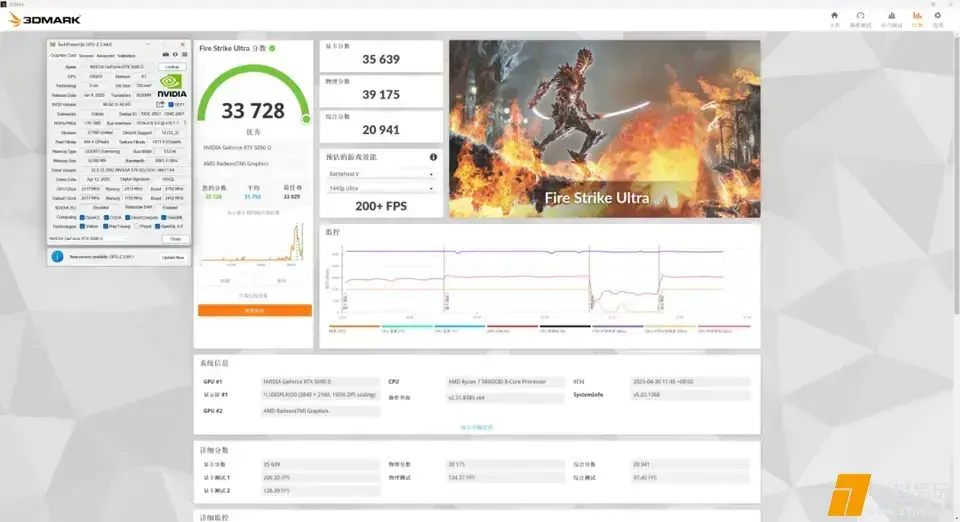
Task: Click the GPU #1 NVIDIA GeForce RTX 5090 D field
Action: 321,381
